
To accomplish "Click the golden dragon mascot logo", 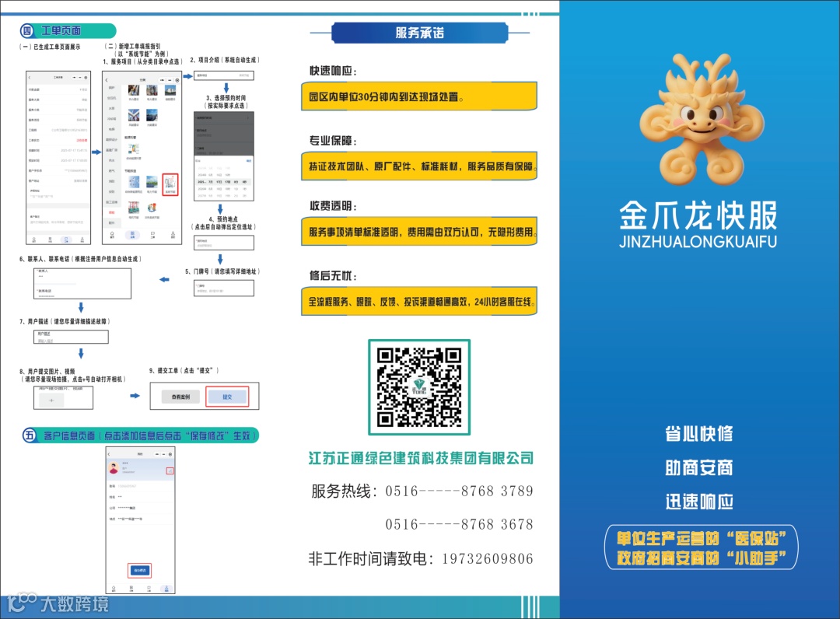I will (x=701, y=119).
